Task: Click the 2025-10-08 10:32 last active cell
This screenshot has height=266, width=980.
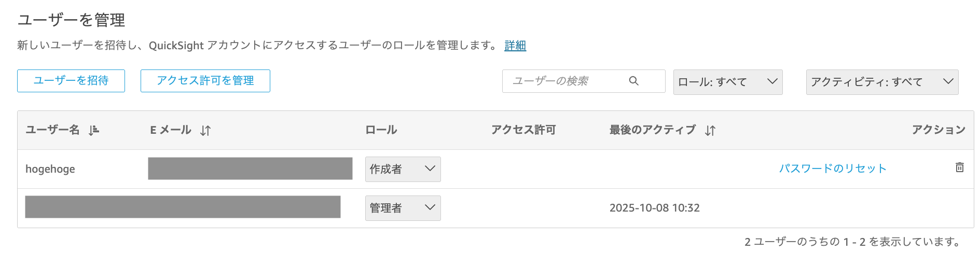Action: click(x=654, y=208)
